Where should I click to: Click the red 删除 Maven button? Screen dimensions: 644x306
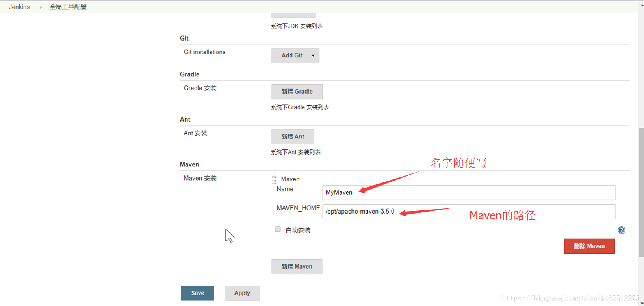[589, 246]
